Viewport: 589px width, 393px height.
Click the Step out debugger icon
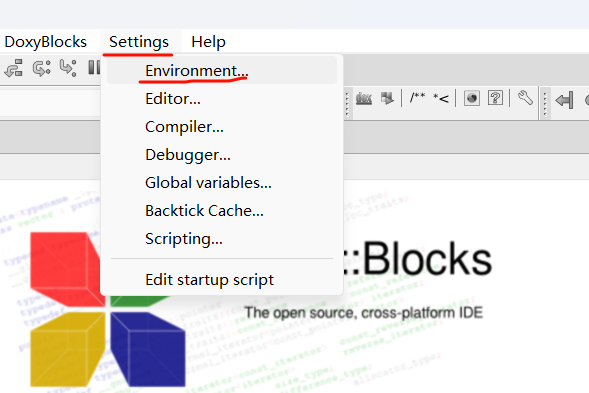click(x=14, y=68)
